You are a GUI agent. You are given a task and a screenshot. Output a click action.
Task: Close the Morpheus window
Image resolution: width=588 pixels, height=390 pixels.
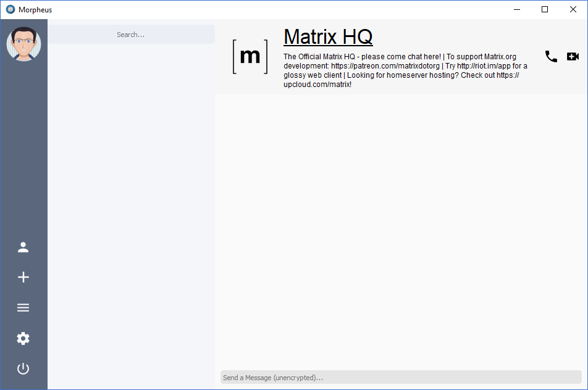(573, 9)
